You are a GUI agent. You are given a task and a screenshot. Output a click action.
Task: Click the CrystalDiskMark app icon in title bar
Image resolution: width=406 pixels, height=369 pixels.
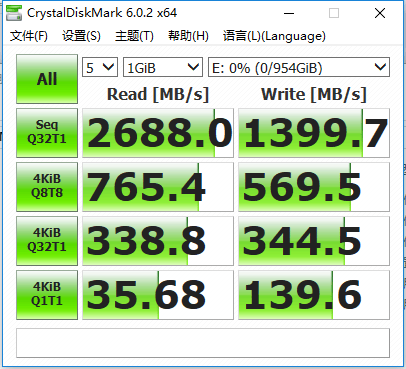tap(14, 13)
